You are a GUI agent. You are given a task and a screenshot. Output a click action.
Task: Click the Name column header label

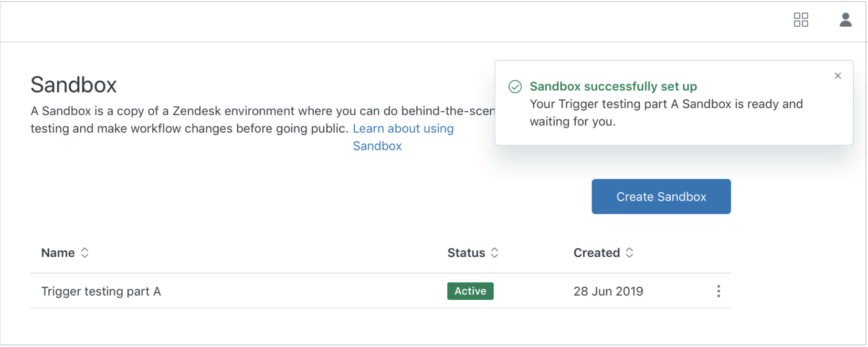coord(58,253)
